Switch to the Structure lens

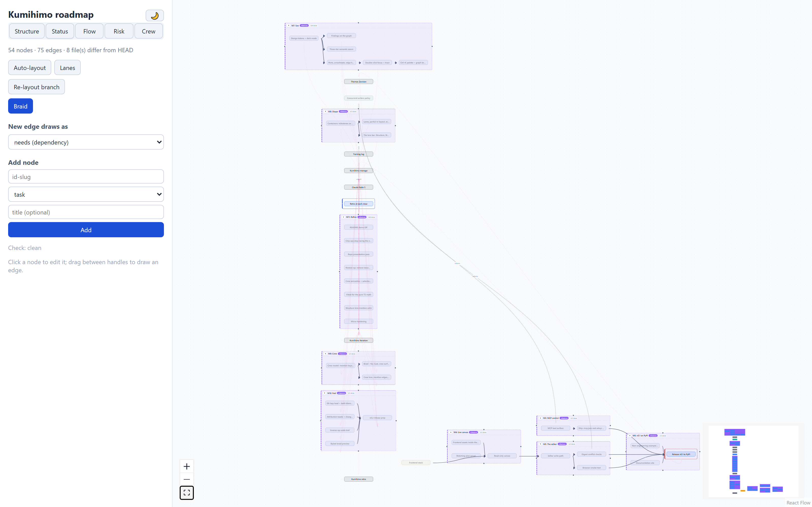(x=27, y=31)
